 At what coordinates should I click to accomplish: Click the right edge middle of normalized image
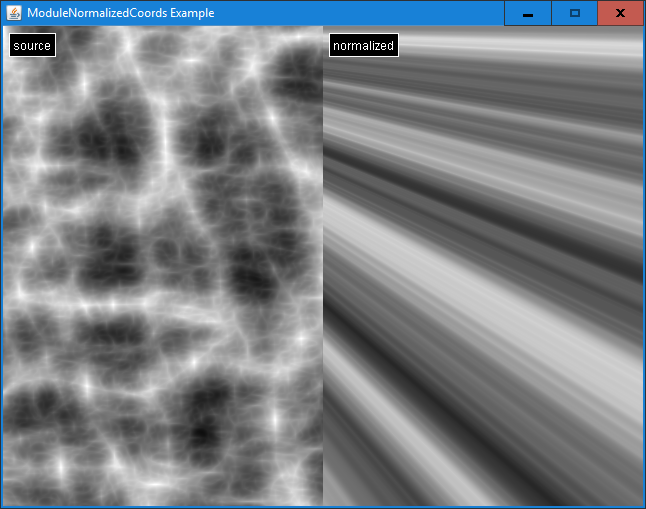(640, 265)
